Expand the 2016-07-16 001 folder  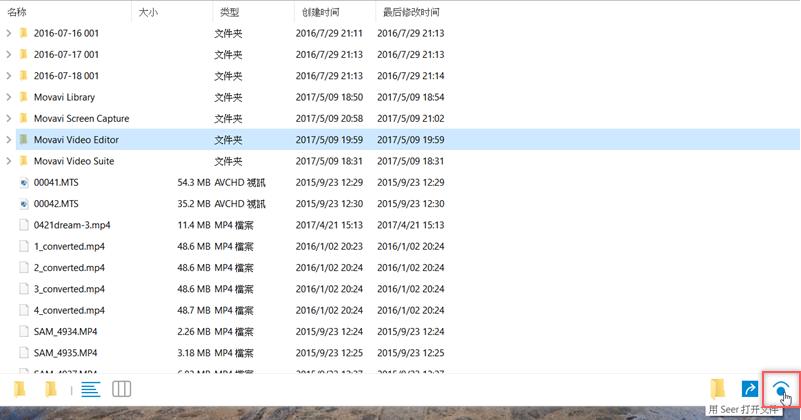[x=8, y=33]
